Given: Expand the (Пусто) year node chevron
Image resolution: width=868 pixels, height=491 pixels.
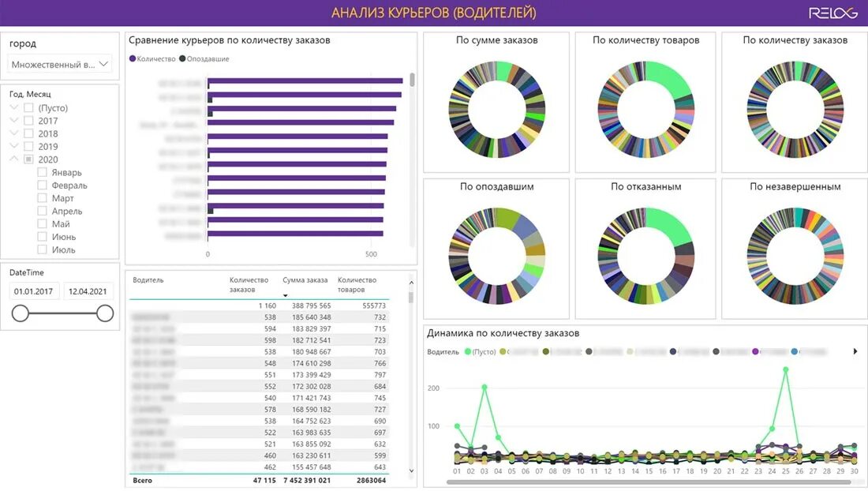Looking at the screenshot, I should [x=14, y=107].
